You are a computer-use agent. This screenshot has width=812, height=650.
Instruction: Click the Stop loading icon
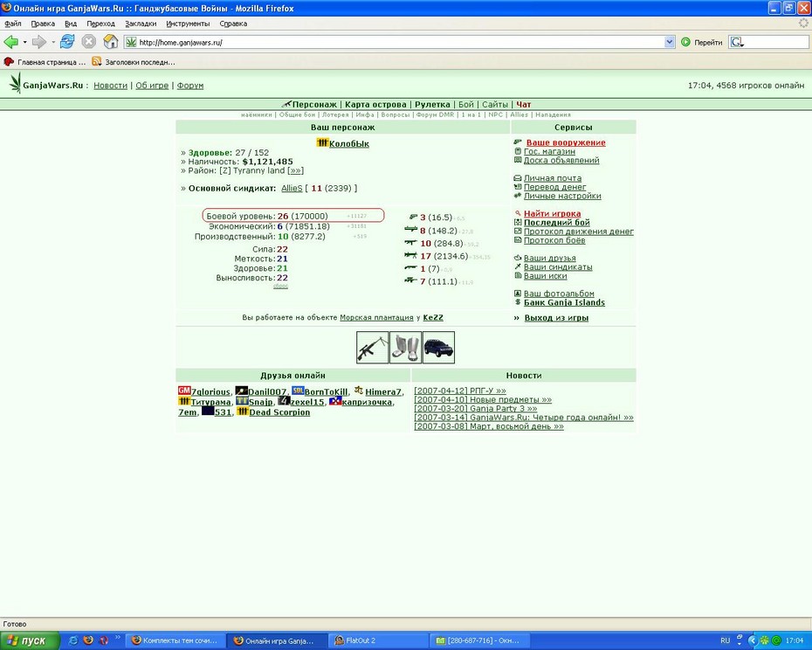pyautogui.click(x=89, y=42)
